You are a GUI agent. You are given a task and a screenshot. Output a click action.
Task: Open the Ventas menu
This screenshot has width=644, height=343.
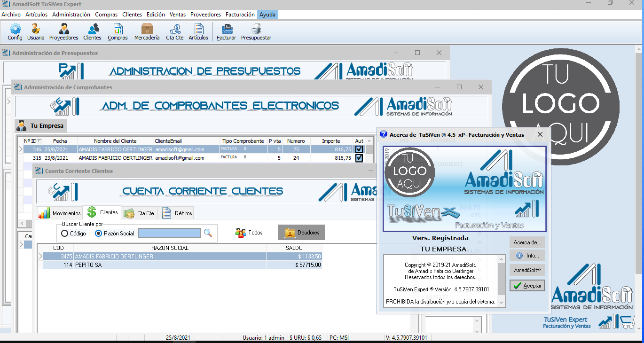click(178, 15)
